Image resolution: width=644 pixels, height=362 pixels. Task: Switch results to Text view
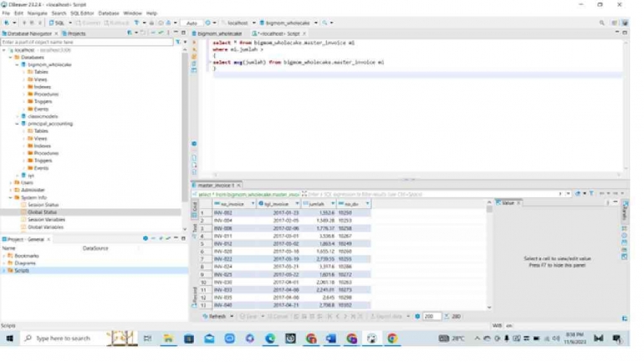pos(195,230)
